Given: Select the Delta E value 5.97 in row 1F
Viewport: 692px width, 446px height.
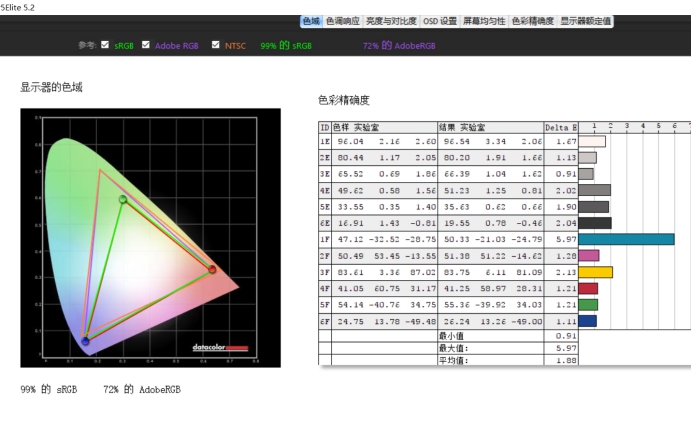Looking at the screenshot, I should (566, 240).
